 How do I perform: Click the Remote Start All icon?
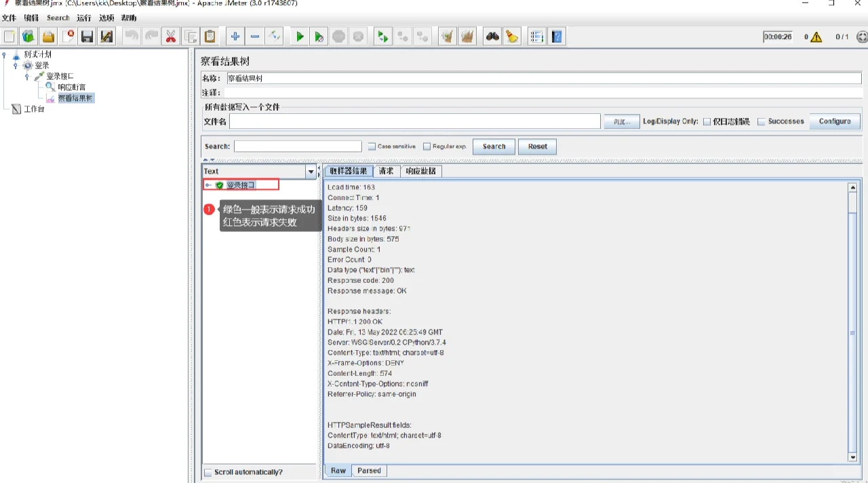[x=383, y=37]
